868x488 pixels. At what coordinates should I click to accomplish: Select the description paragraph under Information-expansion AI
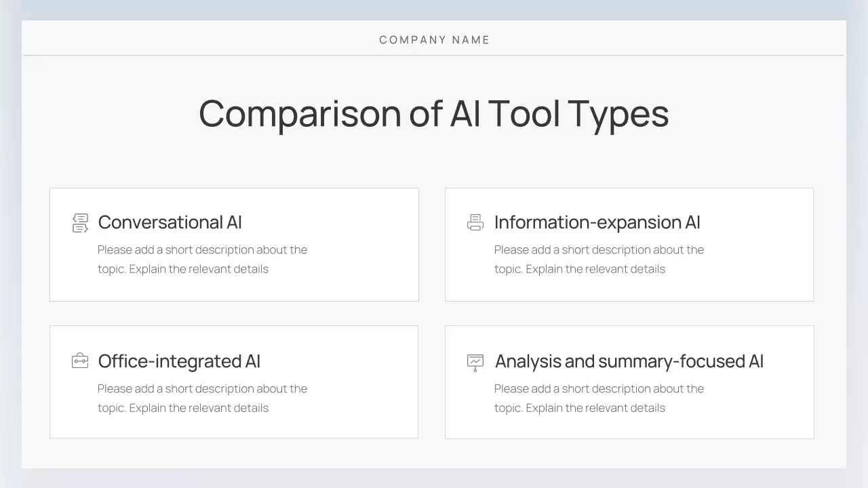599,260
